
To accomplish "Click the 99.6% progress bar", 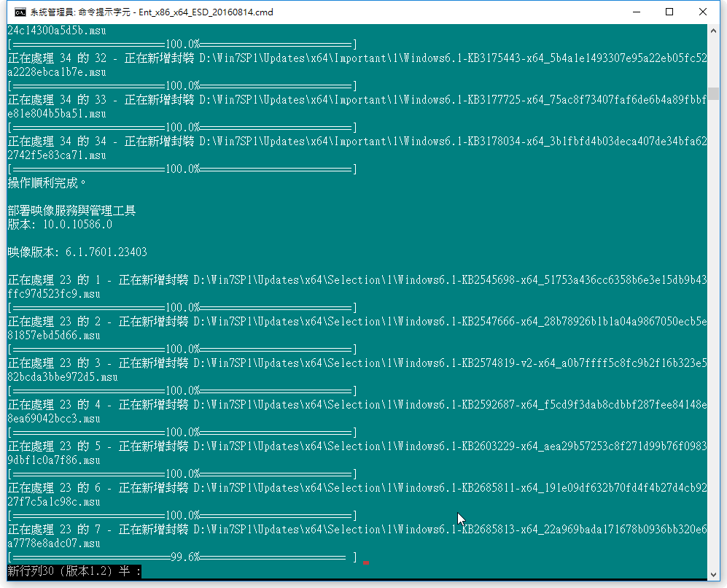I will pyautogui.click(x=182, y=557).
